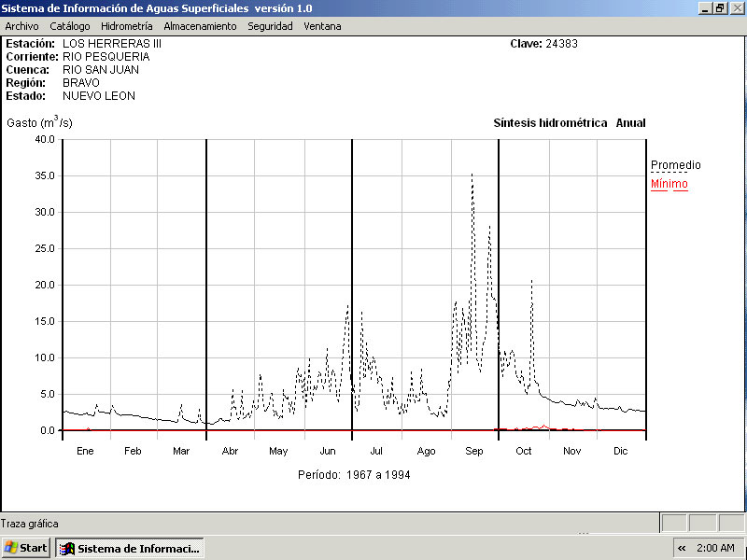Click the Traza gráfica status bar text
Screen dimensions: 747x560
click(x=29, y=524)
